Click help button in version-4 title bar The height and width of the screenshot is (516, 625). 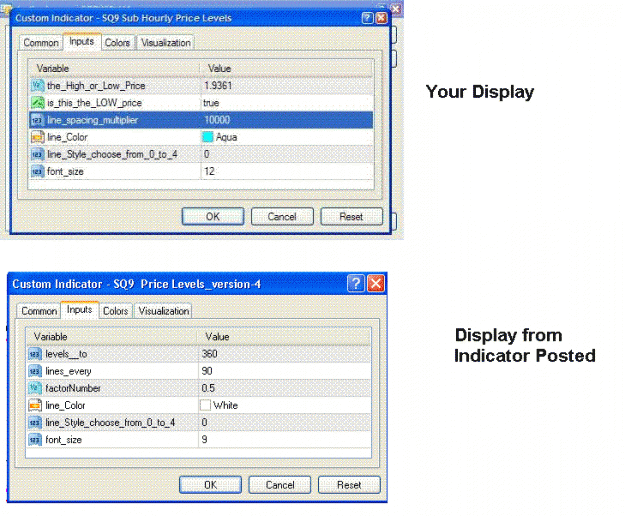(356, 283)
